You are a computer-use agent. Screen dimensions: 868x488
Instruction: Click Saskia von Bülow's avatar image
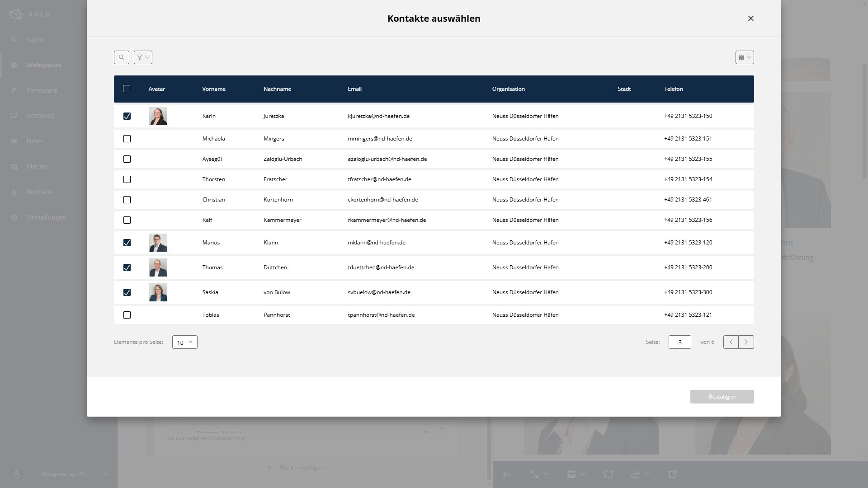pyautogui.click(x=157, y=292)
